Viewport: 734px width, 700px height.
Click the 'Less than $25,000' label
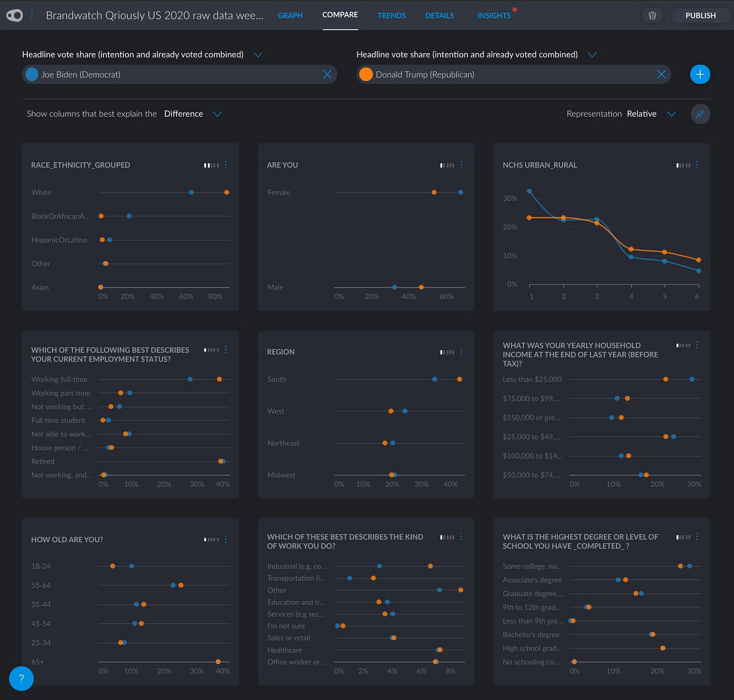532,379
